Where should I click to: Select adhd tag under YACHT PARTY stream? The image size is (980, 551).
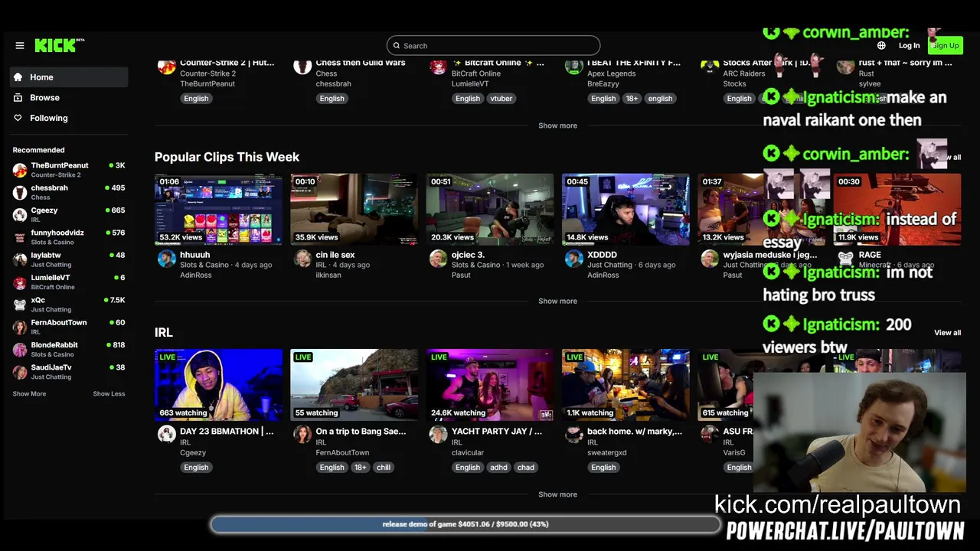click(498, 468)
